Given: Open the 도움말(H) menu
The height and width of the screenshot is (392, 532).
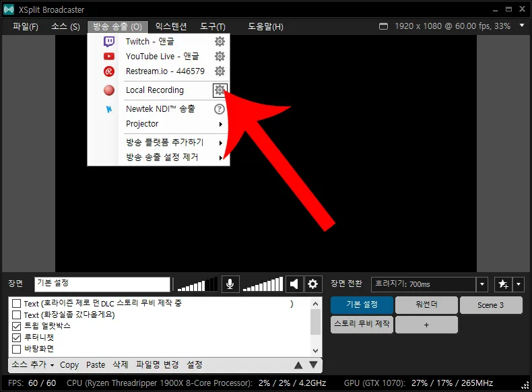Looking at the screenshot, I should tap(265, 26).
